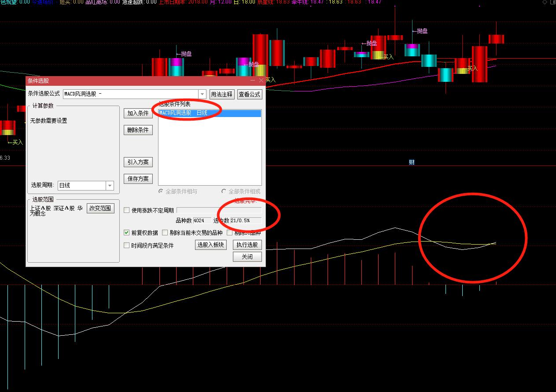This screenshot has width=556, height=392.
Task: Open the 条件选股公式 dropdown list
Action: click(x=202, y=94)
